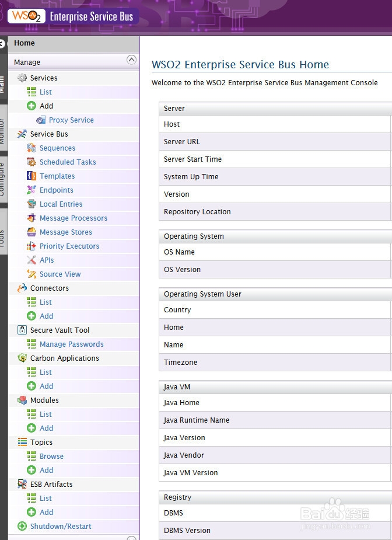Open the Message Stores link
Image resolution: width=392 pixels, height=540 pixels.
[66, 232]
